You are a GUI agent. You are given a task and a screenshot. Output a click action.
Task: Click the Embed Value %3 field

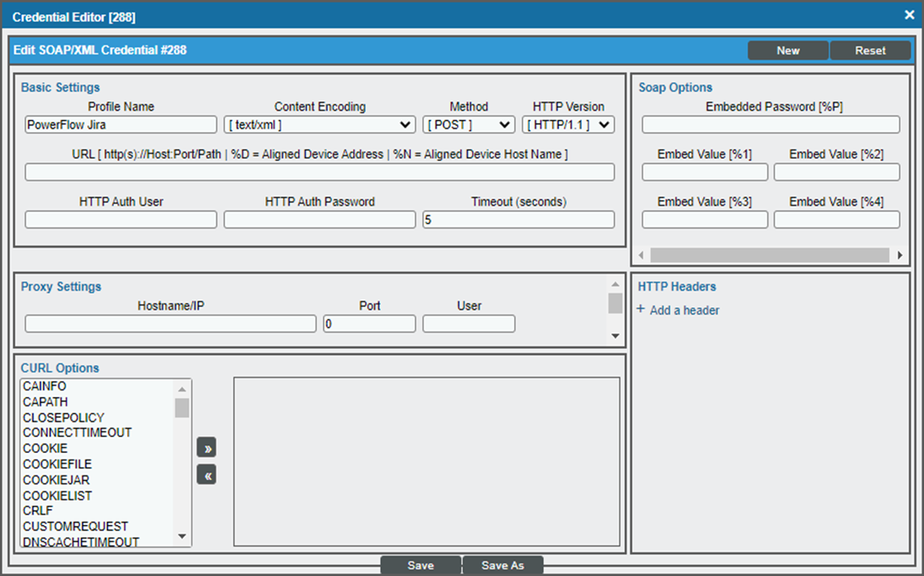(x=705, y=219)
